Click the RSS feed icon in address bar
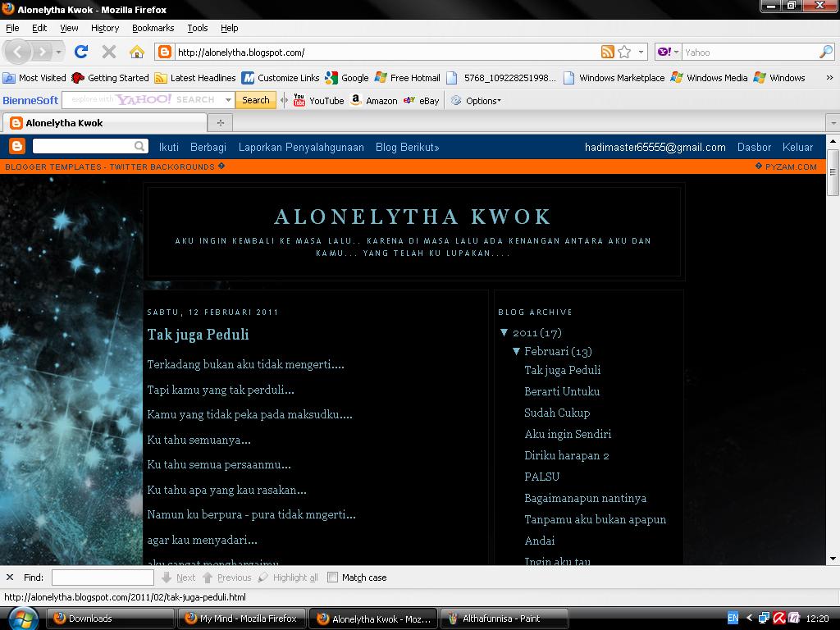 click(608, 52)
